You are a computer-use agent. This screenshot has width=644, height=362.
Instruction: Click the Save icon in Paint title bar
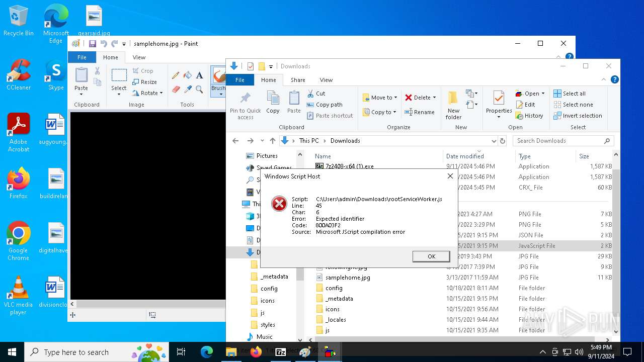(93, 44)
